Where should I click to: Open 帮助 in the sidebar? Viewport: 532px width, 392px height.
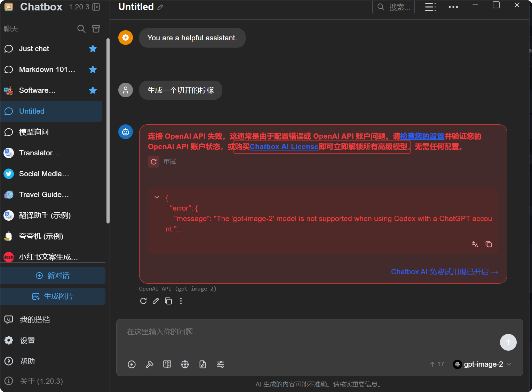point(53,361)
